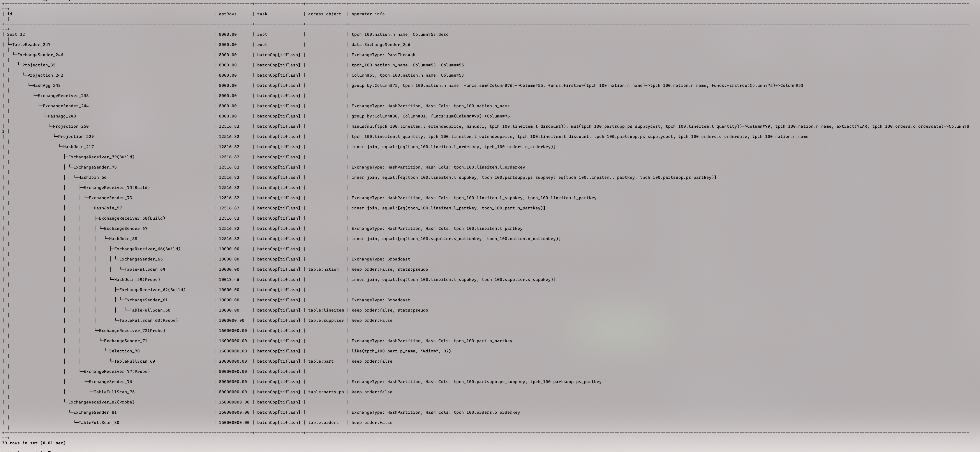Click the operator info column header
The height and width of the screenshot is (452, 980).
[x=368, y=14]
